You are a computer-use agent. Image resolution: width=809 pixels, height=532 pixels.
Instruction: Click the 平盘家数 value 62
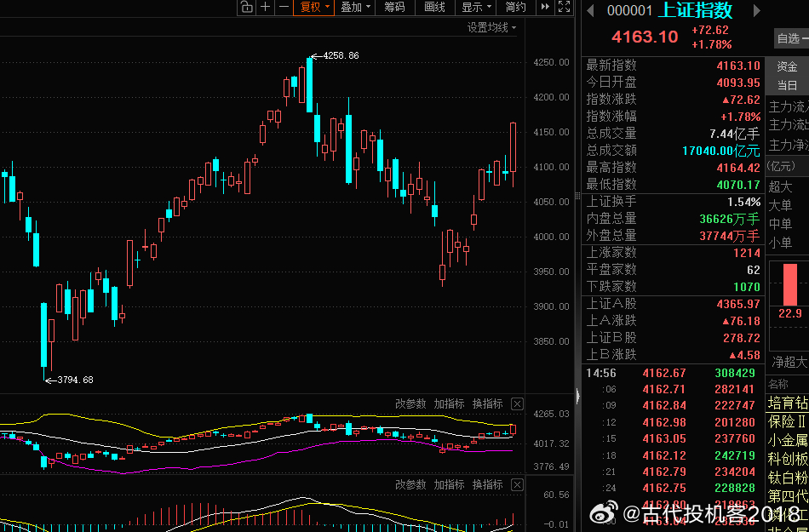[754, 270]
